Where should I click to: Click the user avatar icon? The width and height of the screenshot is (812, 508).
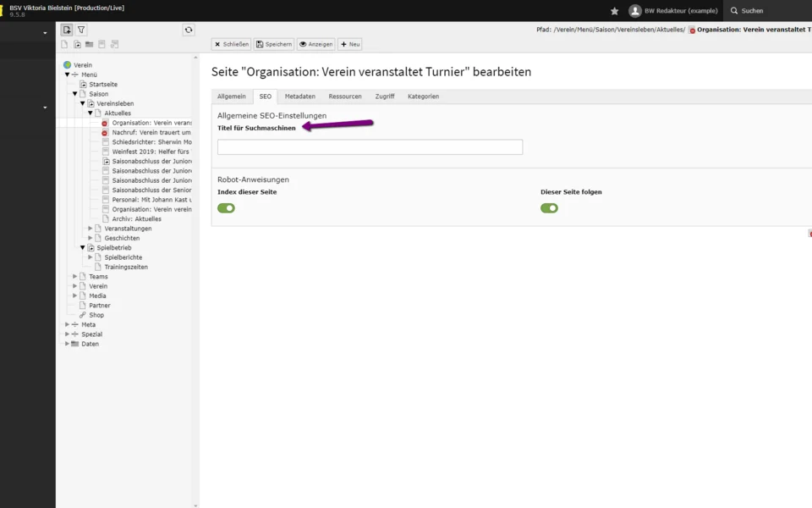click(635, 11)
